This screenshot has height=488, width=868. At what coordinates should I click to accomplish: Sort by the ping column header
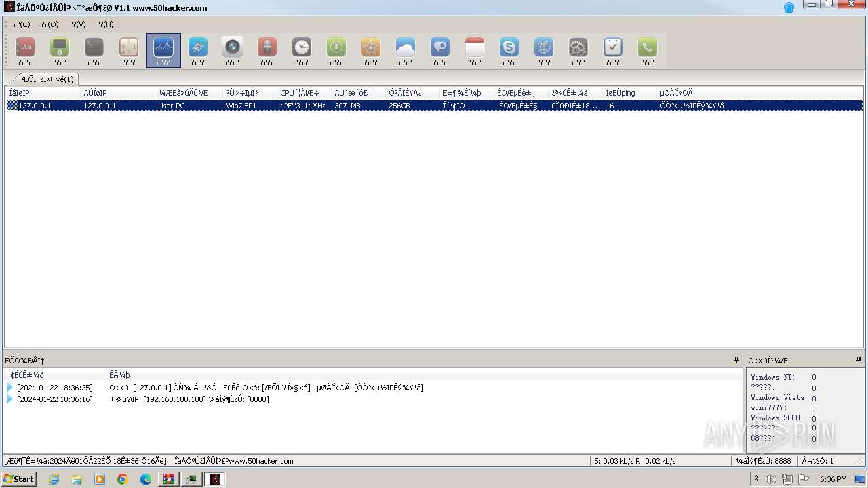631,93
